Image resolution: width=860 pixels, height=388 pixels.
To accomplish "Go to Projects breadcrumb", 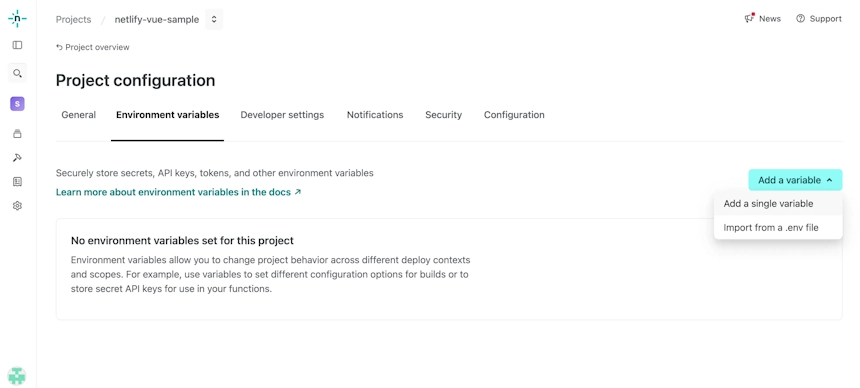I will point(73,19).
